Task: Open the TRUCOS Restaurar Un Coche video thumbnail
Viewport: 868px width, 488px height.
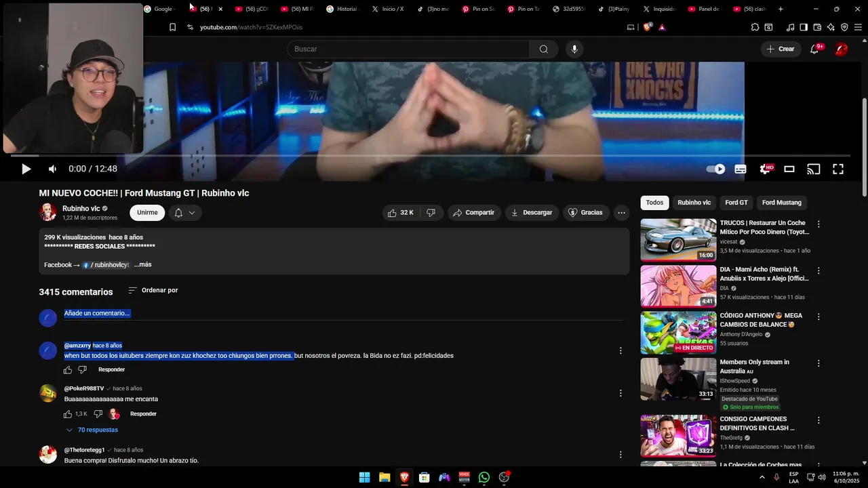Action: point(678,240)
